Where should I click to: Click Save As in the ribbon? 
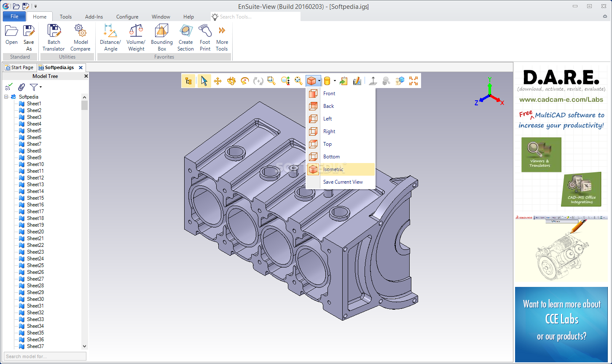coord(29,37)
